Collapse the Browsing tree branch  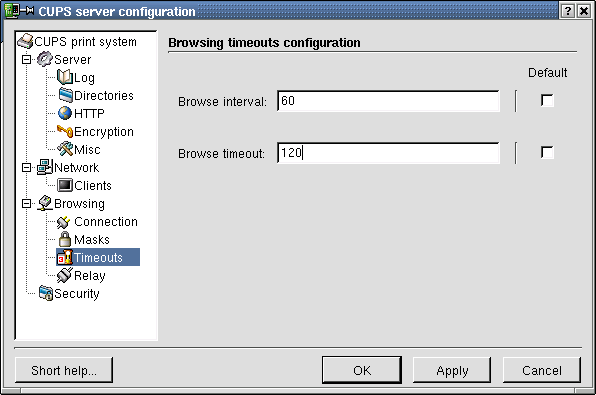[26, 204]
